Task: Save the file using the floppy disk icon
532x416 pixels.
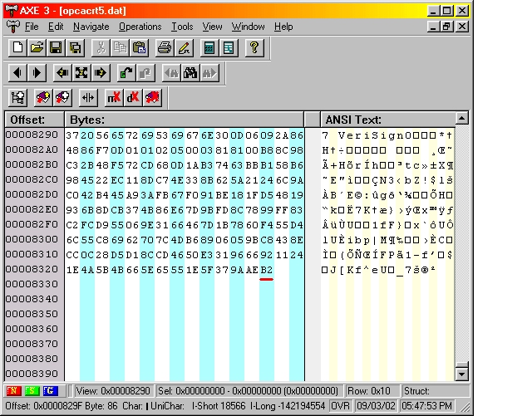Action: [56, 48]
